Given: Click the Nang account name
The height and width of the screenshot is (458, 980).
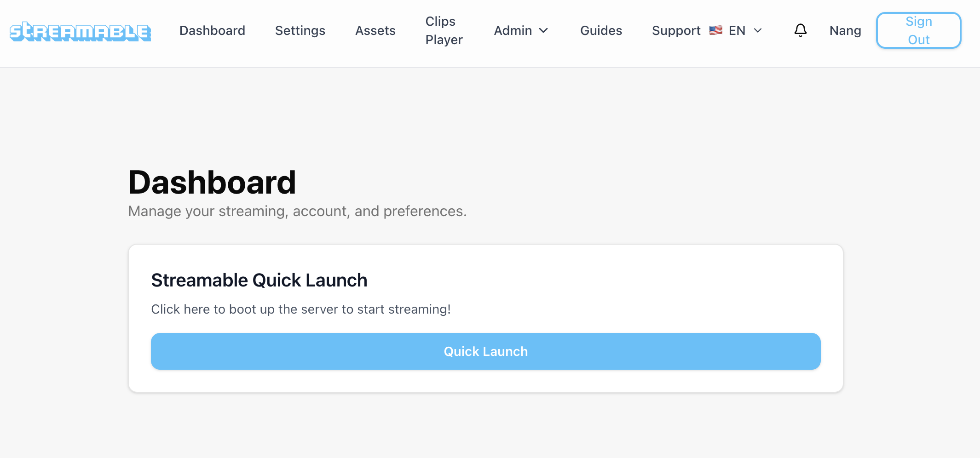Looking at the screenshot, I should tap(845, 30).
